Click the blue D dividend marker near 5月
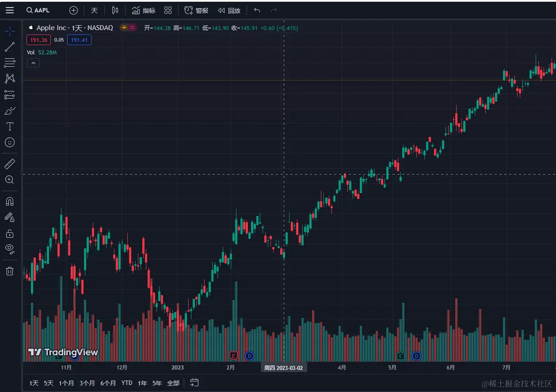The width and height of the screenshot is (556, 392). [x=416, y=355]
